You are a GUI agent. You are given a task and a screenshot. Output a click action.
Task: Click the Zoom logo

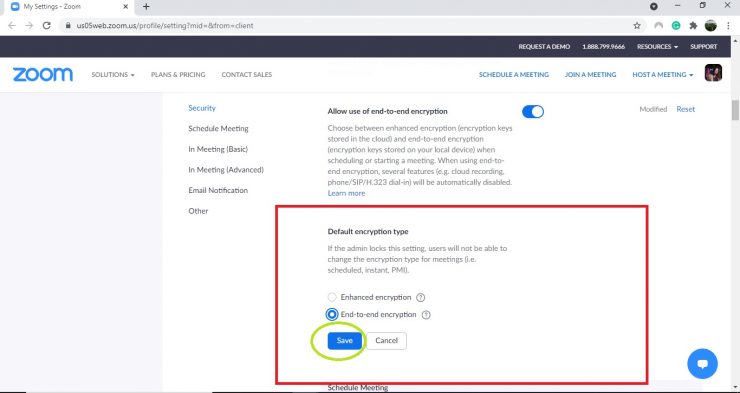pyautogui.click(x=42, y=75)
